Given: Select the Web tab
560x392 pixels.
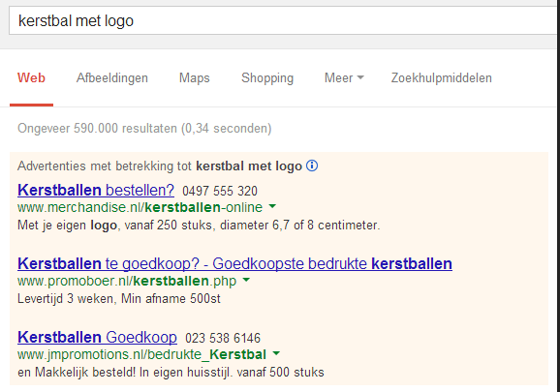Looking at the screenshot, I should [31, 77].
